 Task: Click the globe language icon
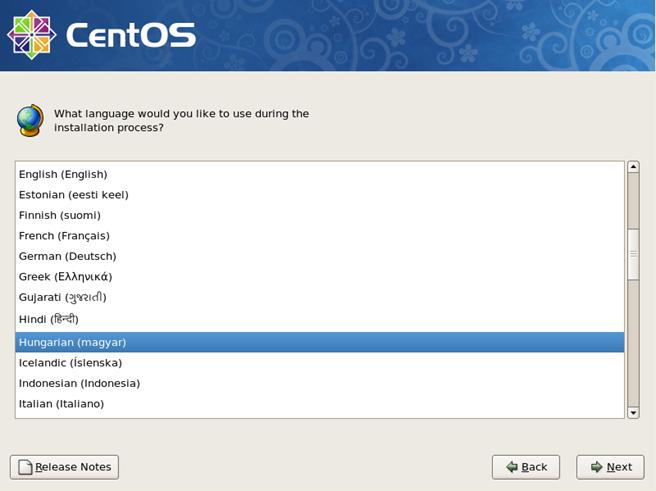coord(30,120)
